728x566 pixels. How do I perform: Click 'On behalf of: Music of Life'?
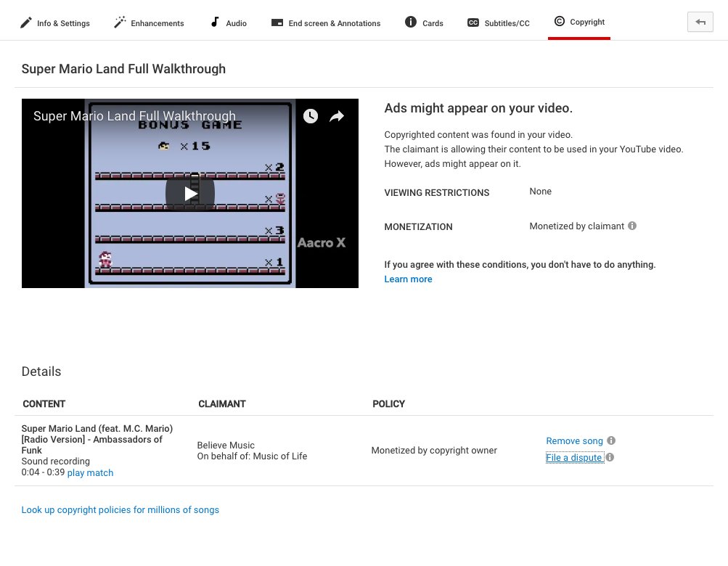[x=252, y=456]
